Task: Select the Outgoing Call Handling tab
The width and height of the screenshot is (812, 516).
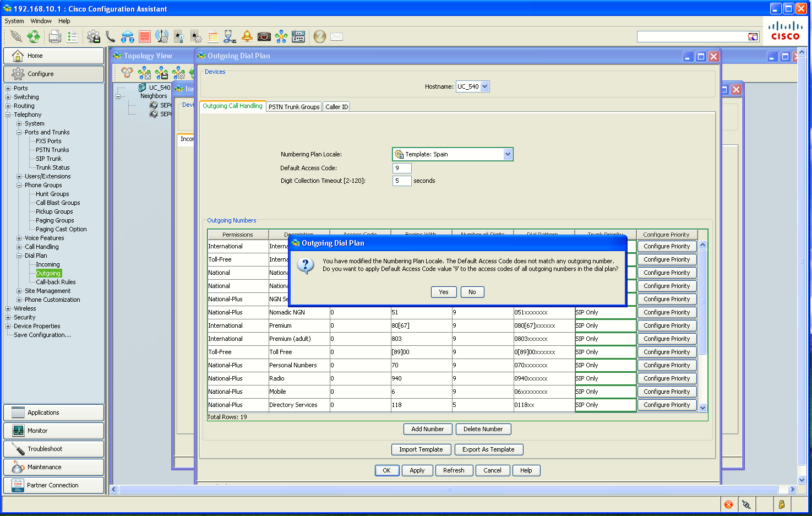Action: [x=232, y=106]
